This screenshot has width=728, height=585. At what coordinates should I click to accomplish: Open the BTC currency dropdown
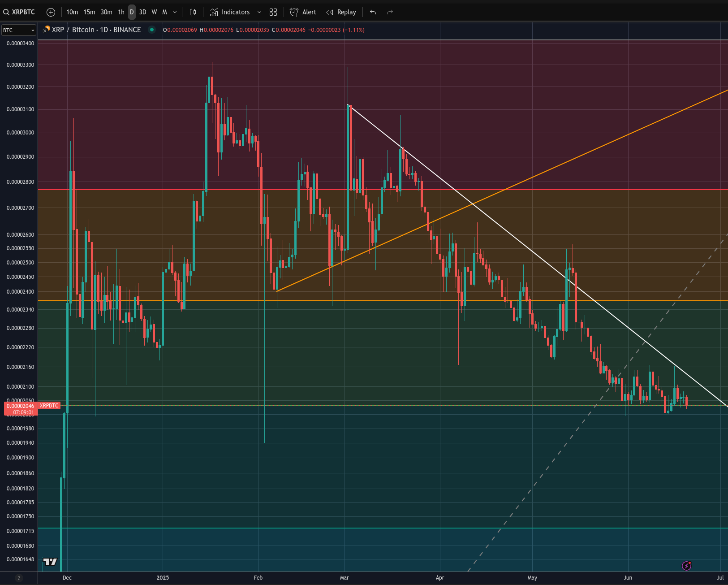click(18, 30)
